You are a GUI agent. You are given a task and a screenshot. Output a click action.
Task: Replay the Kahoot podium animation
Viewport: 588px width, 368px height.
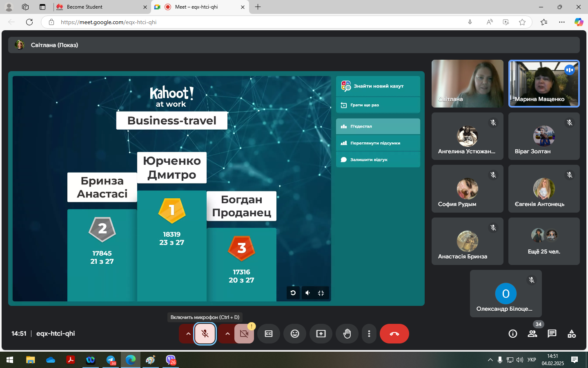(x=293, y=293)
